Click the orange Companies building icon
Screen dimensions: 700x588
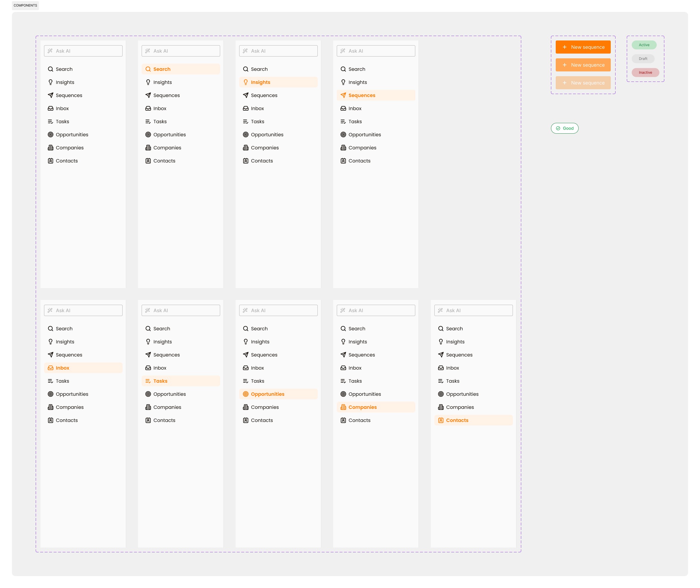[343, 407]
